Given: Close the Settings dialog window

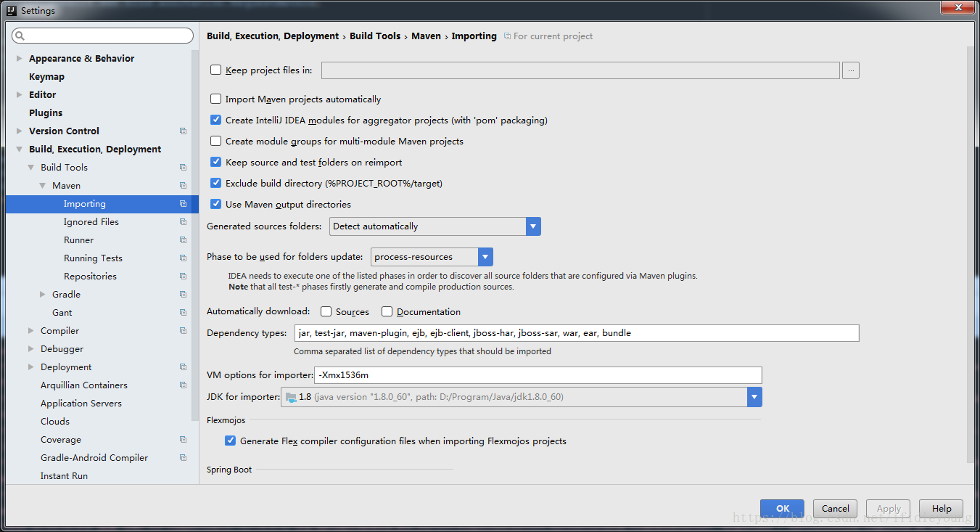Looking at the screenshot, I should (957, 8).
